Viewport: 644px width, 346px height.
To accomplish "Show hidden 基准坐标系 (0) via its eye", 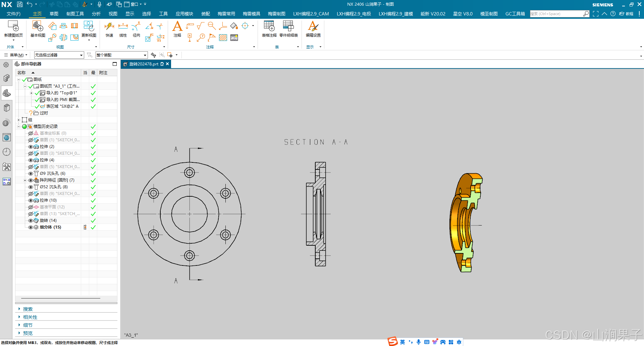I will tap(31, 133).
